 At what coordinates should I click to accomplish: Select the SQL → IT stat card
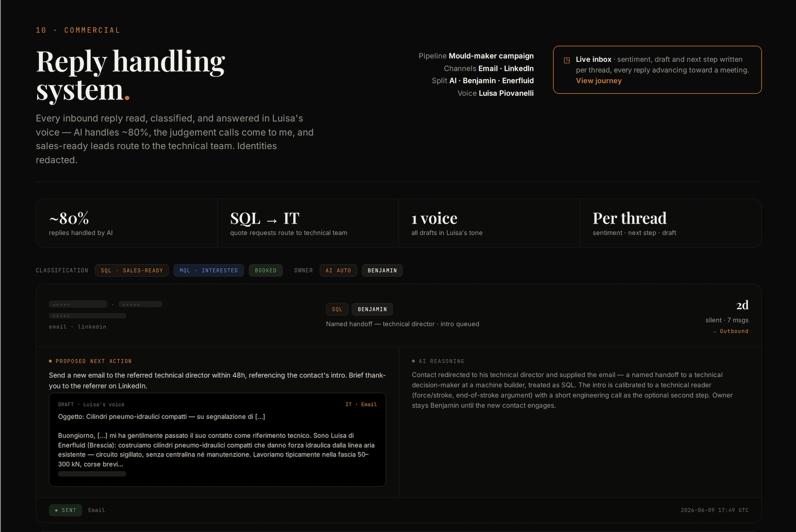(x=308, y=223)
